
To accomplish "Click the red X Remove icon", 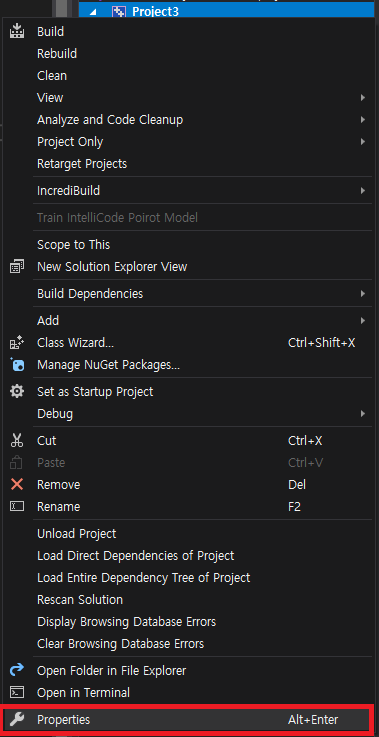I will coord(17,485).
